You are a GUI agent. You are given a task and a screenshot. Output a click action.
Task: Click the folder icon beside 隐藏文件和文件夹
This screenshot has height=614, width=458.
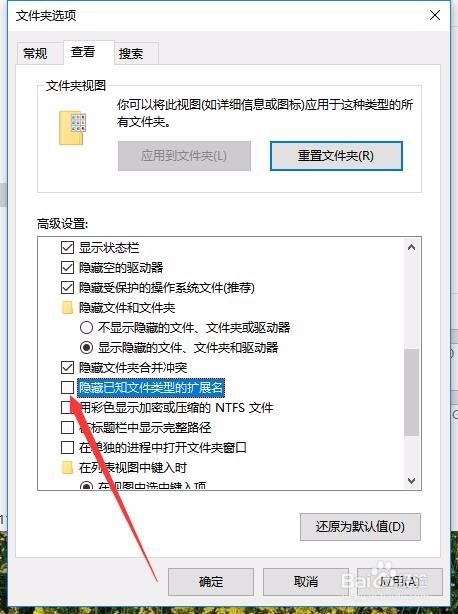(67, 308)
